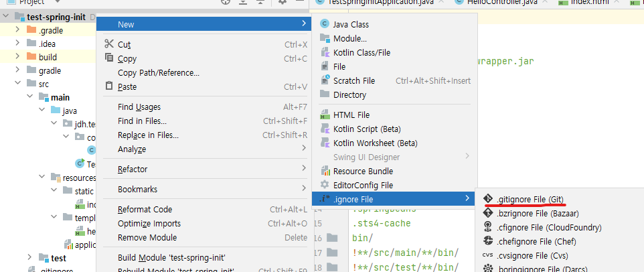
Task: Expand the .gradle folder
Action: tap(17, 29)
